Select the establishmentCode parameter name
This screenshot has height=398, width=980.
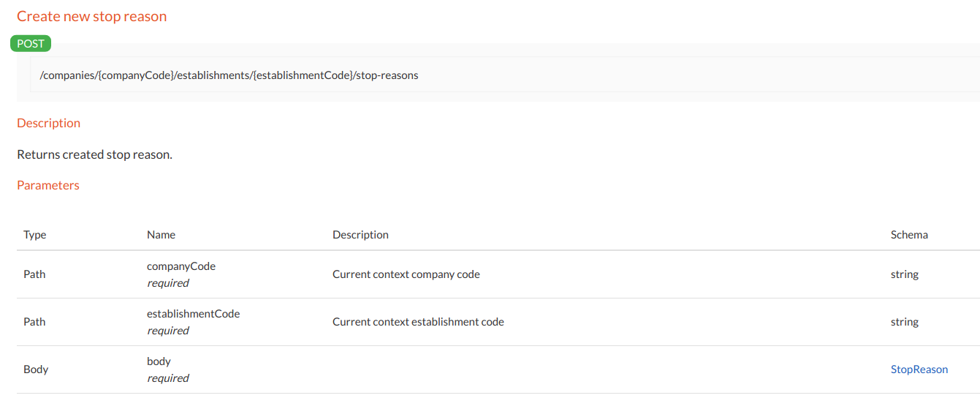point(193,314)
